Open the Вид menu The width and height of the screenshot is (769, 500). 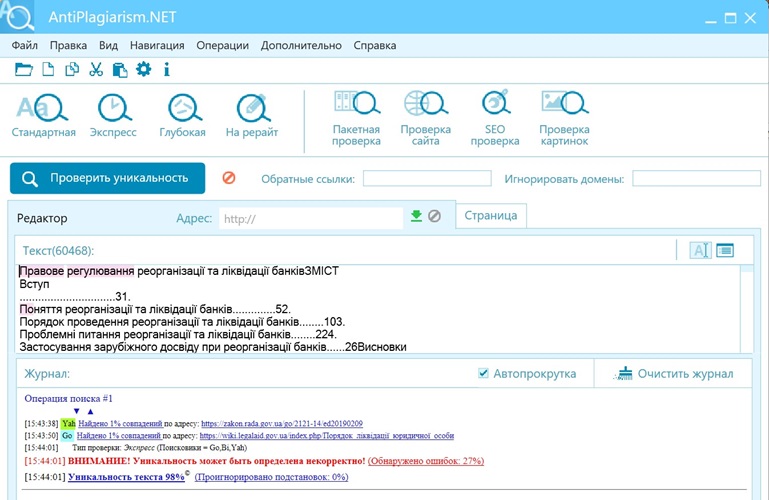pos(108,46)
